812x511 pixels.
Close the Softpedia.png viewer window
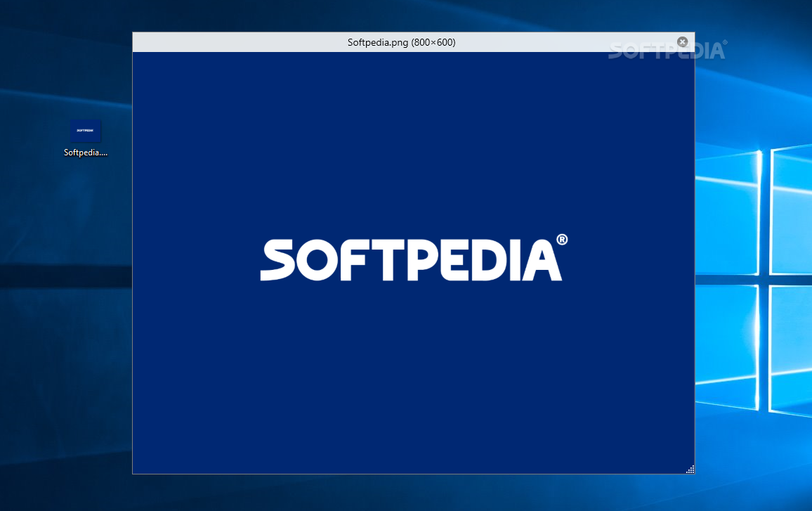click(x=682, y=42)
